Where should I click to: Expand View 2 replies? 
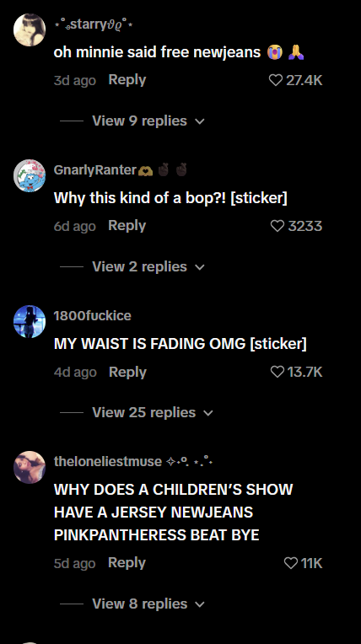148,267
